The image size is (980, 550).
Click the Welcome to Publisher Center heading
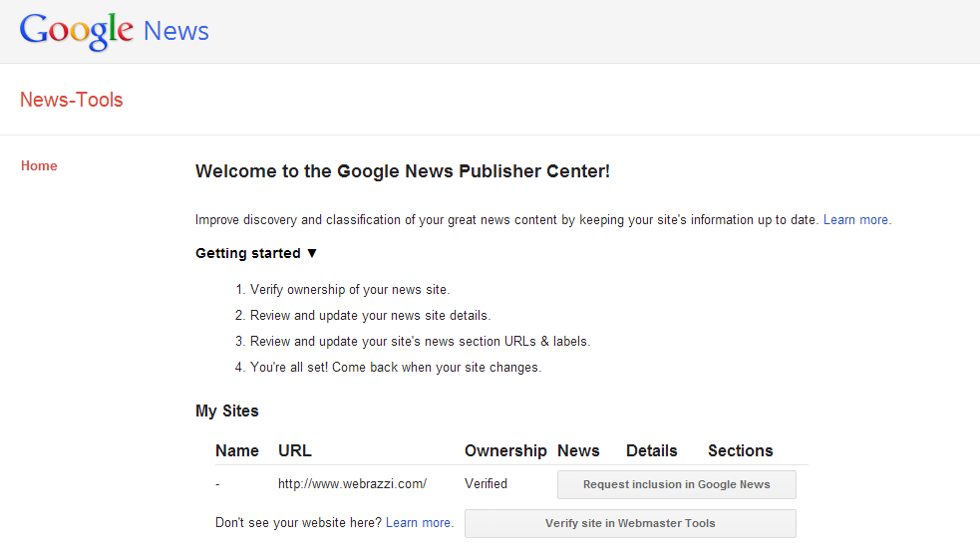coord(403,171)
